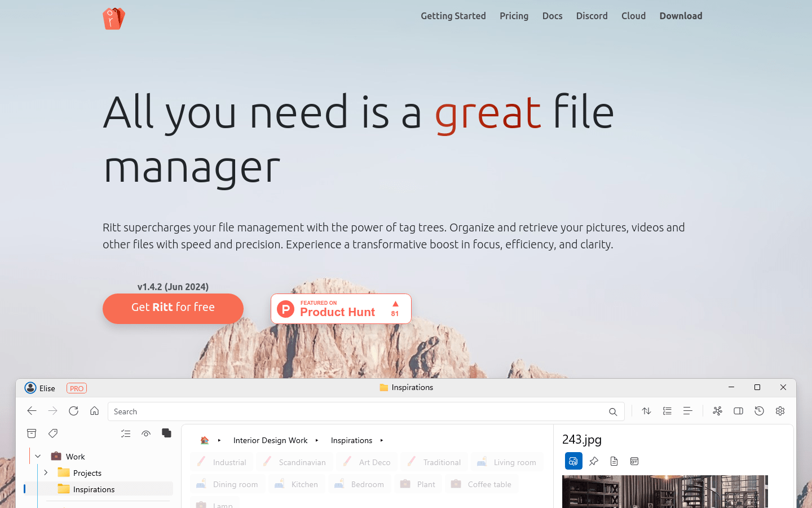Image resolution: width=812 pixels, height=508 pixels.
Task: Toggle the Dining room tag
Action: 227,484
